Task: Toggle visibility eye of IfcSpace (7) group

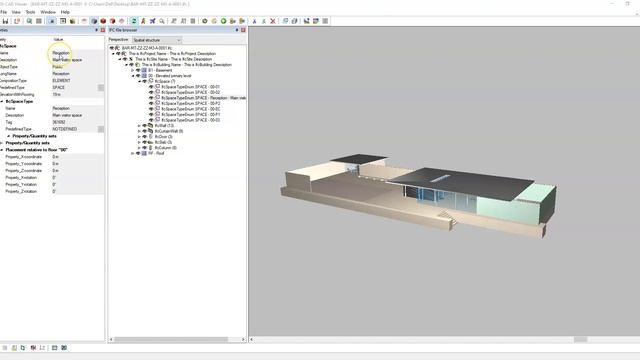Action: (x=144, y=81)
